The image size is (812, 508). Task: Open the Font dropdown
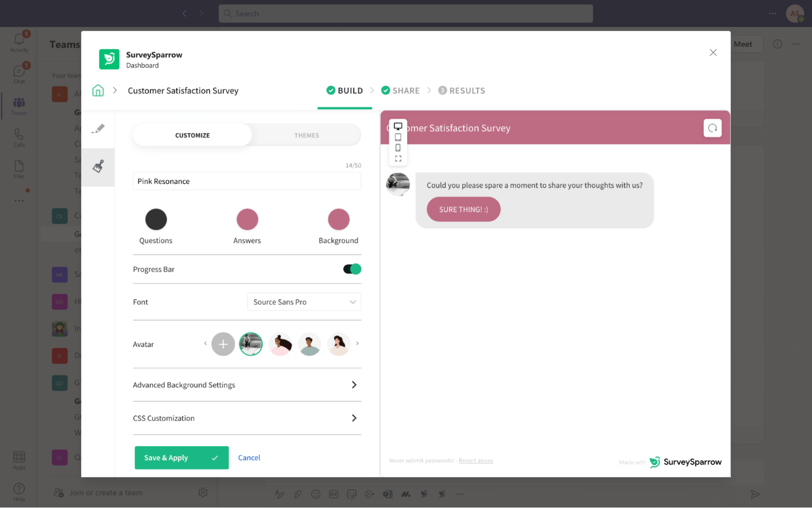point(303,301)
